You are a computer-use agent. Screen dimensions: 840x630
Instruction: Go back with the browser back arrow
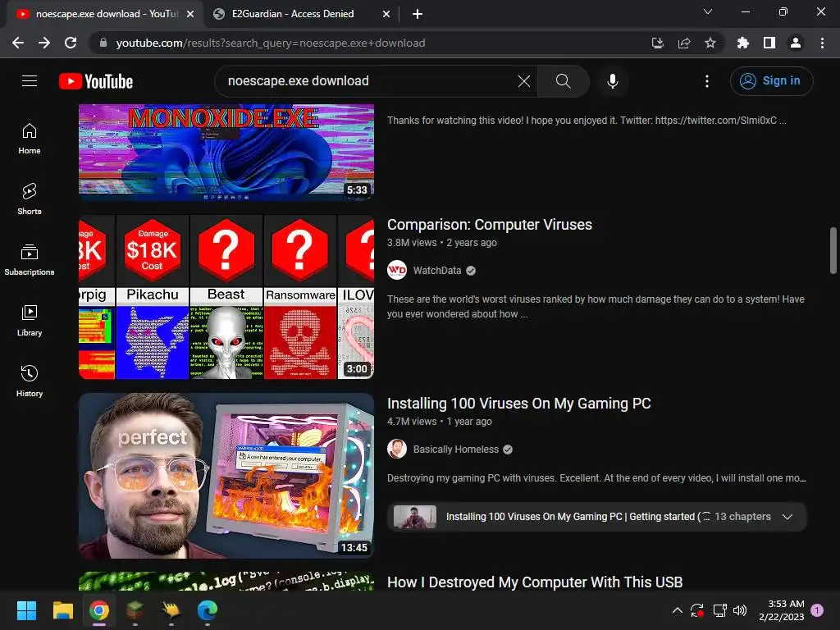tap(18, 43)
